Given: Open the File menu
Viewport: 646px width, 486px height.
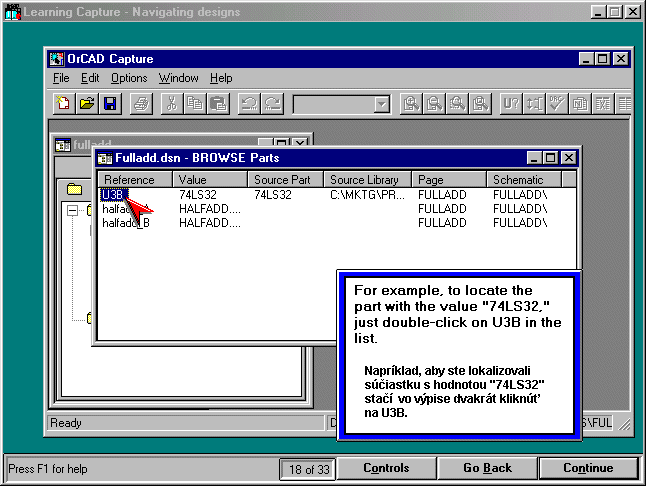Looking at the screenshot, I should (61, 78).
